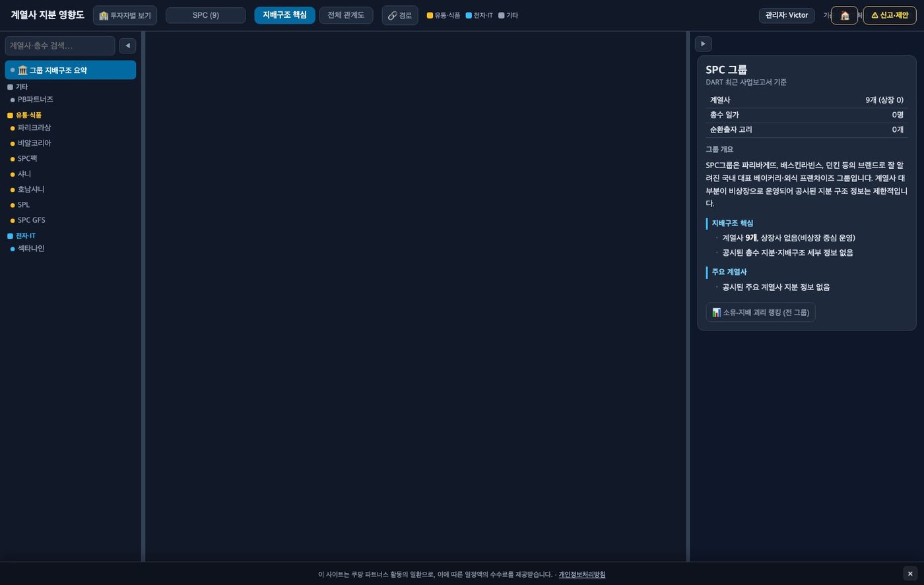Click the yellow 유통·식품 legend swatch

430,15
